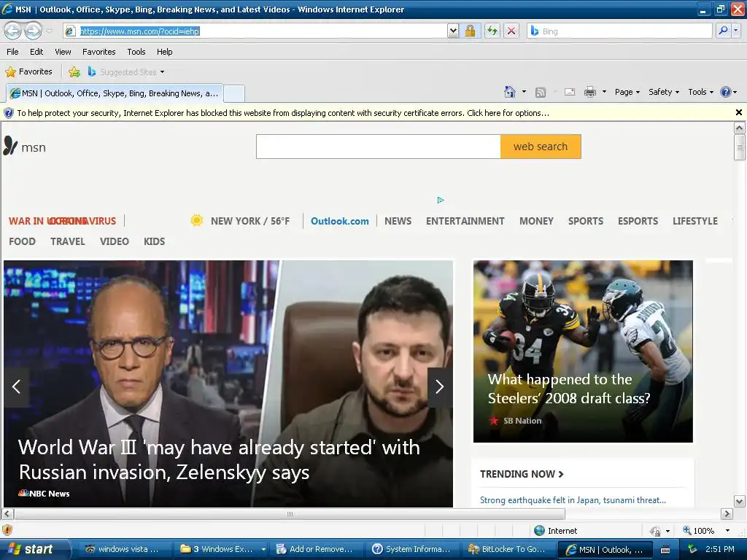Screen dimensions: 747x560
Task: Go to the MONEY section
Action: [x=536, y=221]
